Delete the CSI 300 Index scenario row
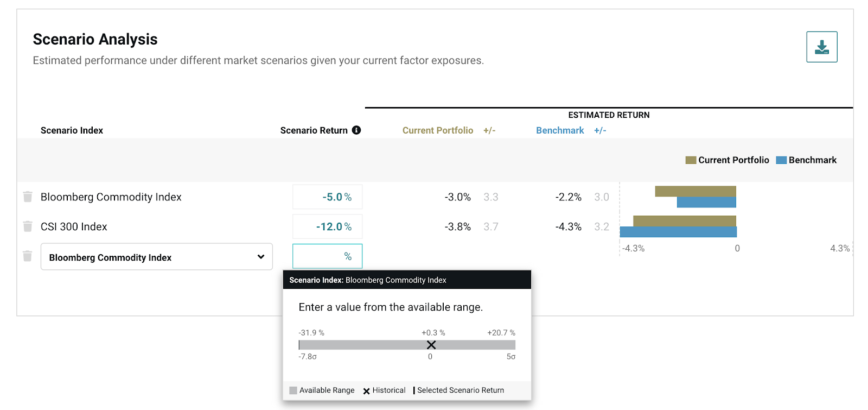The width and height of the screenshot is (868, 410). click(28, 226)
